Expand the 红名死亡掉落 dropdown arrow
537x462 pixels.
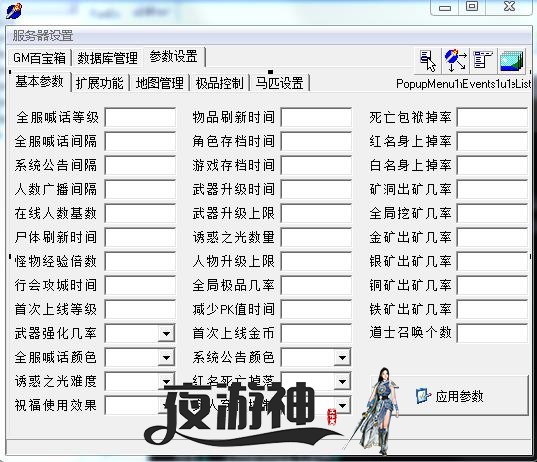click(342, 381)
